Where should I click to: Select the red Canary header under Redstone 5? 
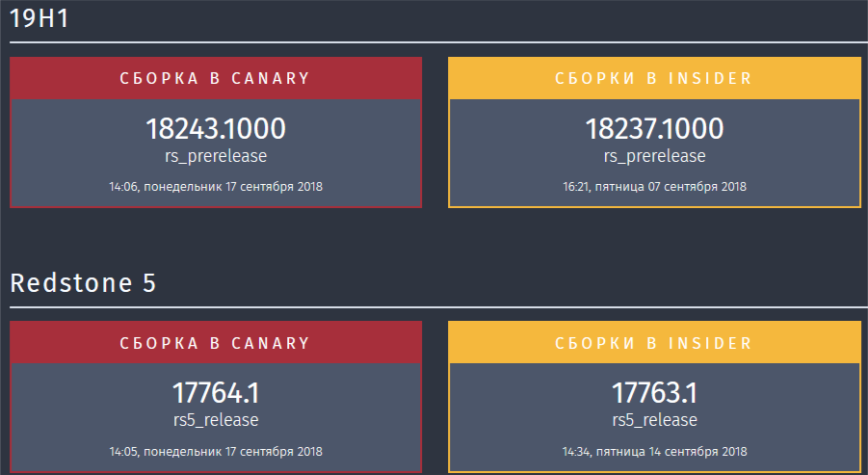coord(216,343)
